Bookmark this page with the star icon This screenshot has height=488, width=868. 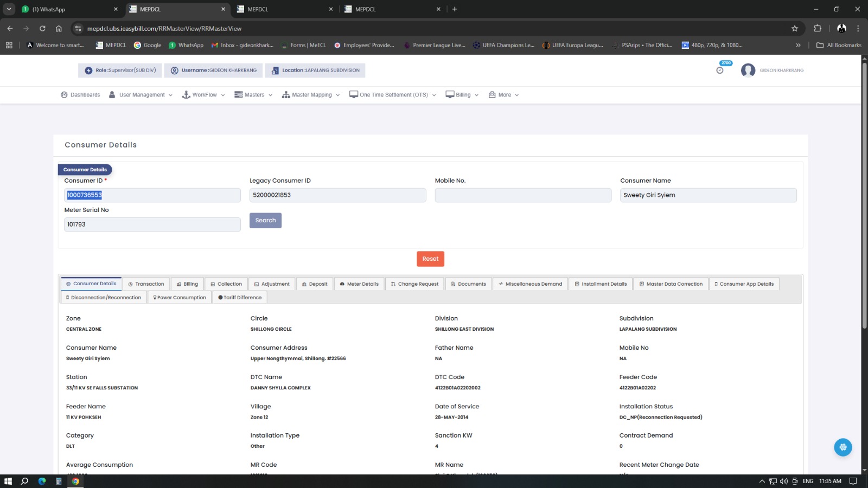tap(795, 29)
